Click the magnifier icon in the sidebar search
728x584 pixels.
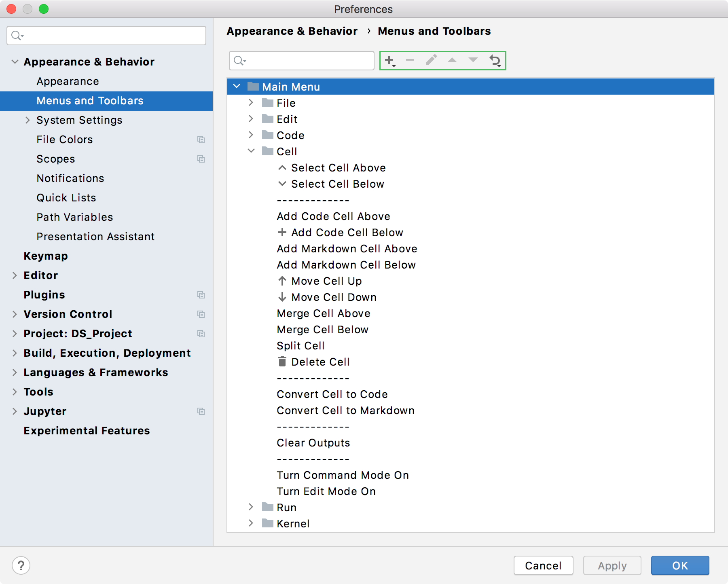[16, 36]
